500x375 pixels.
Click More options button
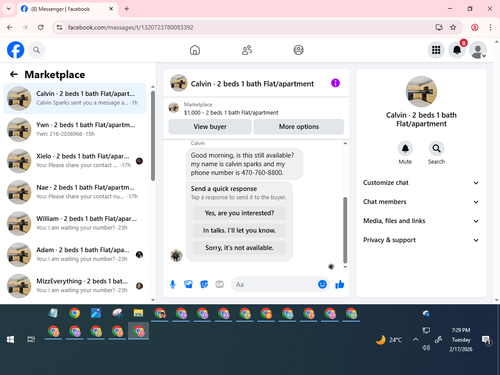point(299,127)
